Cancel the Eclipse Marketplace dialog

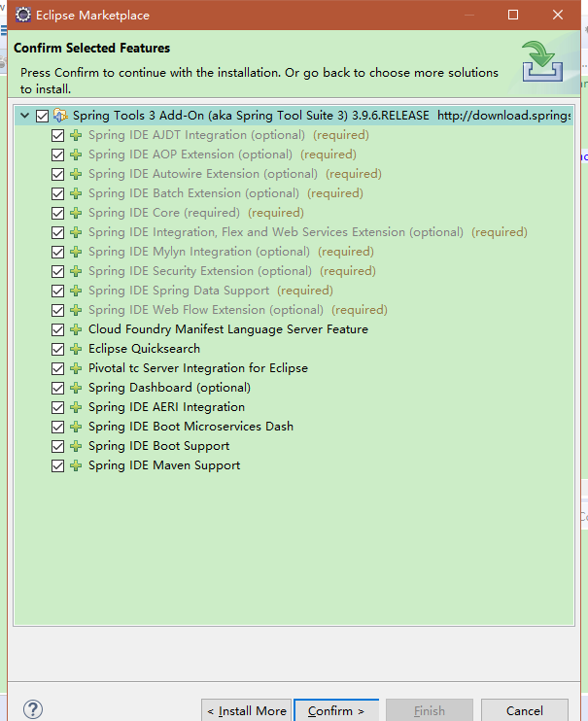[525, 711]
